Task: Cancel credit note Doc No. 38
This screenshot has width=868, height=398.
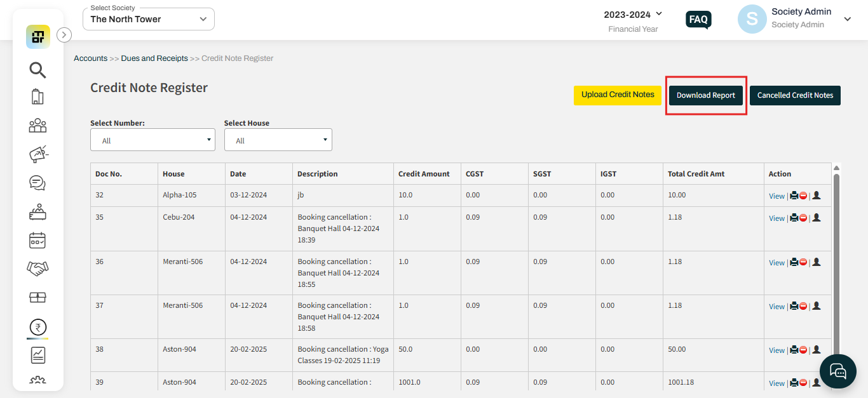Action: tap(803, 350)
